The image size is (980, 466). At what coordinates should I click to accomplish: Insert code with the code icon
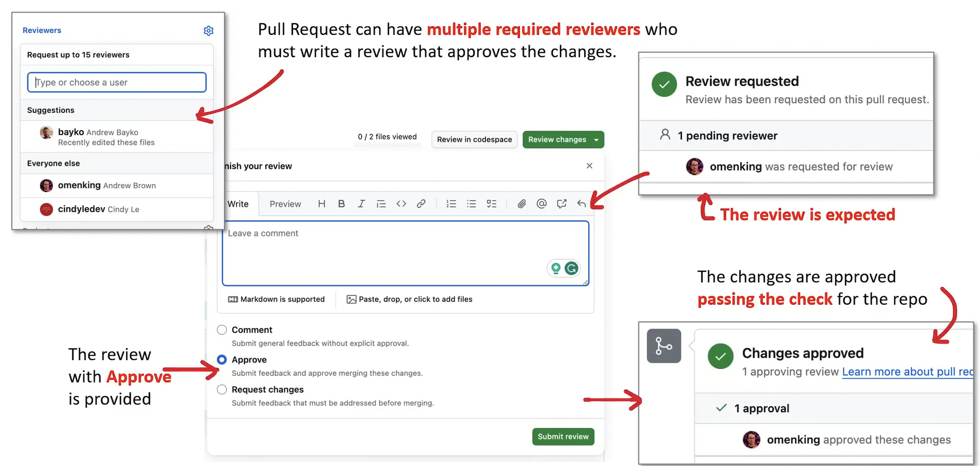401,204
